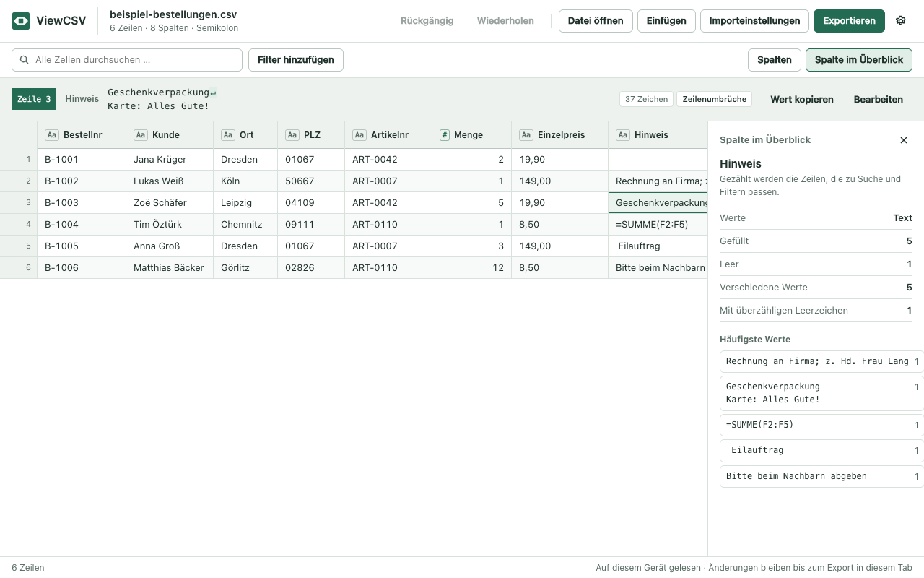Click Wiederholen to redo
Image resolution: width=924 pixels, height=578 pixels.
coord(505,21)
